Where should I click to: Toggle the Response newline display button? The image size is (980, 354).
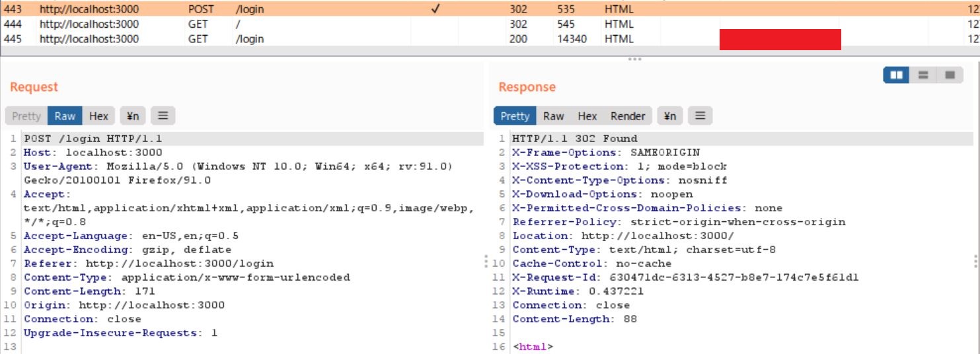point(670,116)
